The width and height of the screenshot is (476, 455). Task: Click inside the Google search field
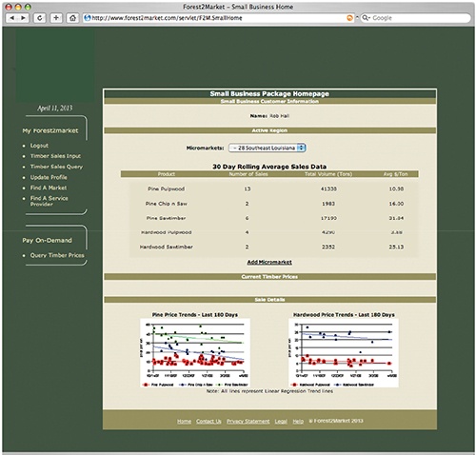pos(416,18)
